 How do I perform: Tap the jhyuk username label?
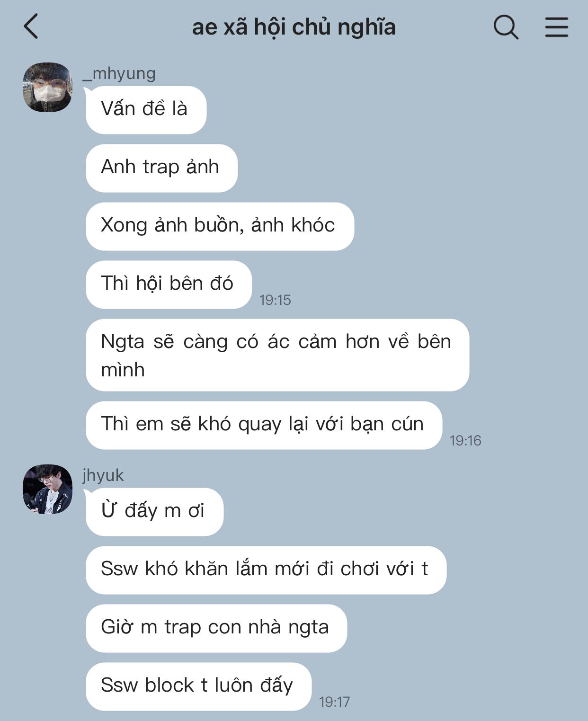[x=103, y=475]
